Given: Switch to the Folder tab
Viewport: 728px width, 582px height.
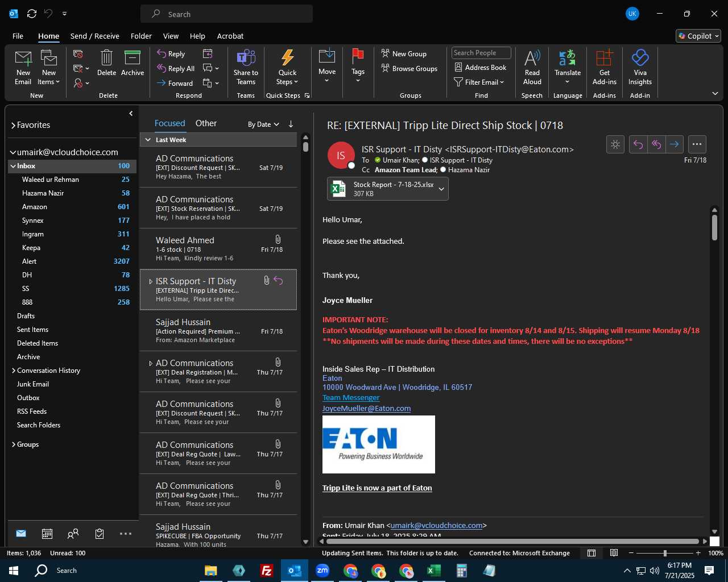Looking at the screenshot, I should click(x=141, y=36).
